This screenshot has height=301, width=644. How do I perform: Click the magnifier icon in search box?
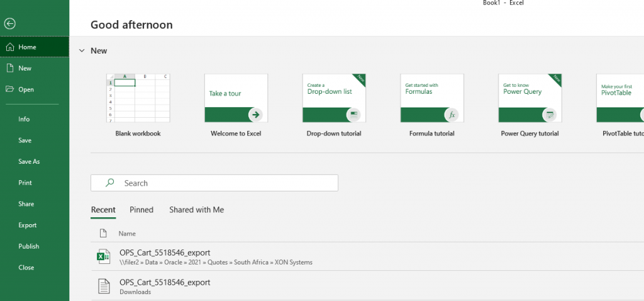click(110, 183)
